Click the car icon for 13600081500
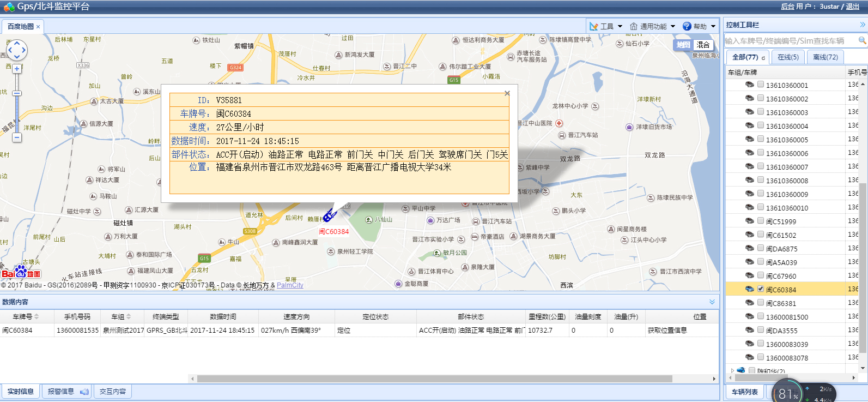Image resolution: width=868 pixels, height=402 pixels. 750,316
